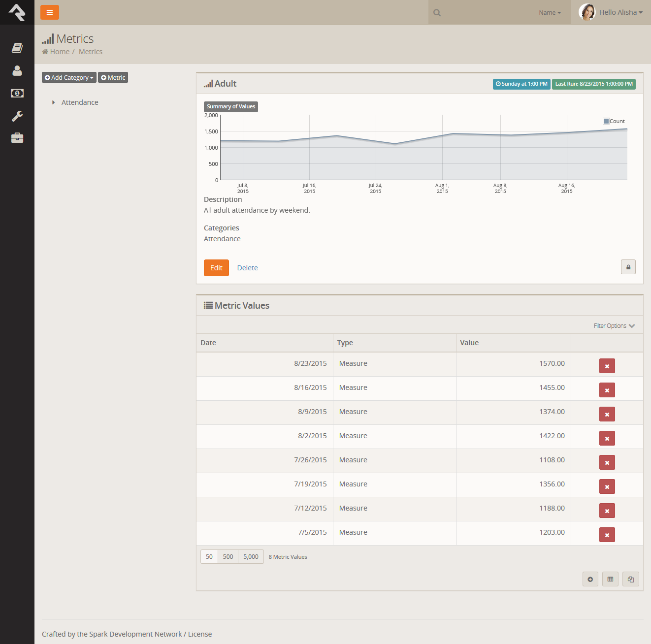Delete the 8/9/2015 metric value row
The height and width of the screenshot is (644, 651).
click(607, 414)
